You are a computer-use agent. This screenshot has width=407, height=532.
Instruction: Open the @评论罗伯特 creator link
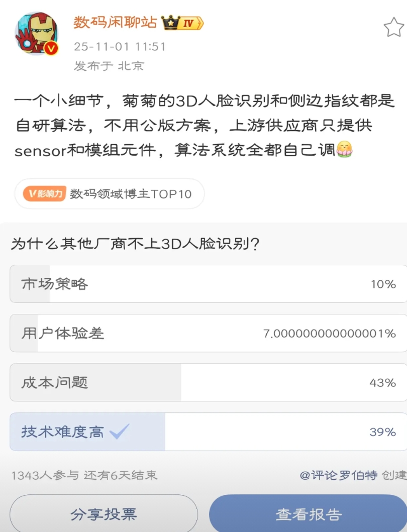click(338, 475)
